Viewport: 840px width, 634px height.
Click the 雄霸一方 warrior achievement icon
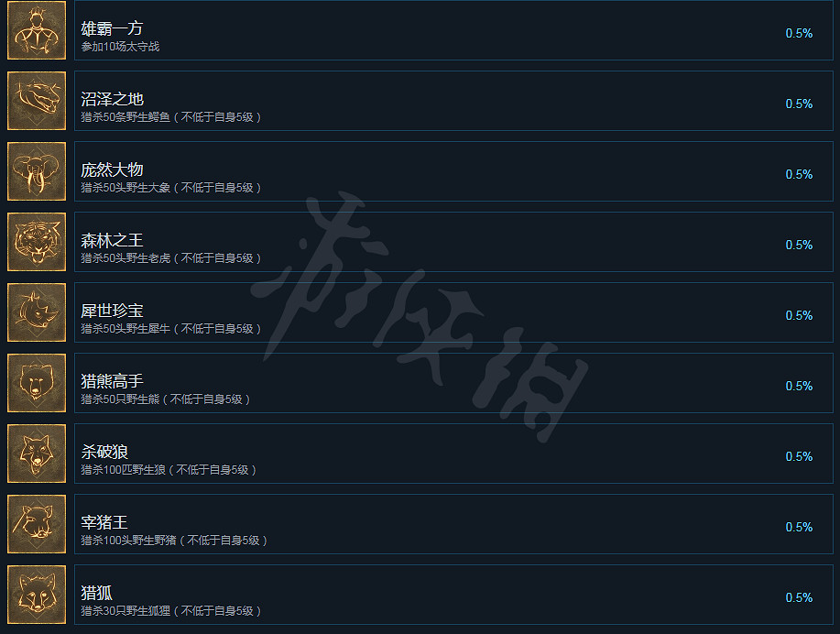(37, 30)
